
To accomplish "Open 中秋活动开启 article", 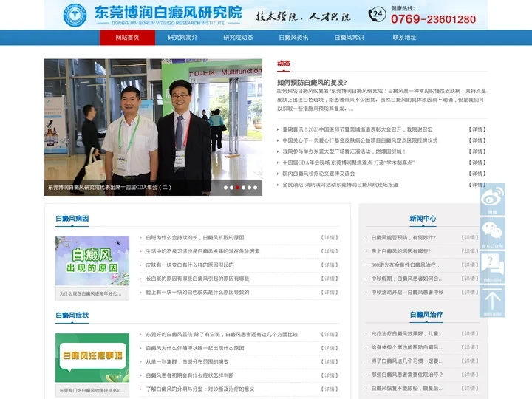I will click(407, 292).
